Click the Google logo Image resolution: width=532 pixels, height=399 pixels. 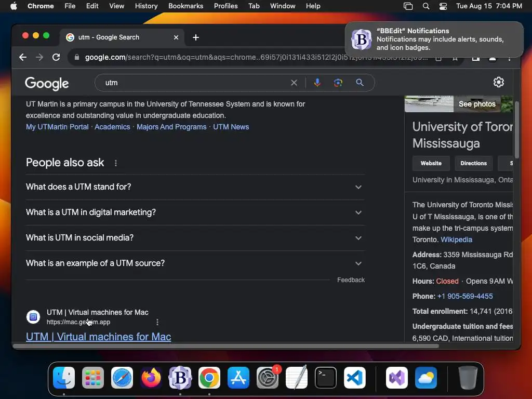47,84
